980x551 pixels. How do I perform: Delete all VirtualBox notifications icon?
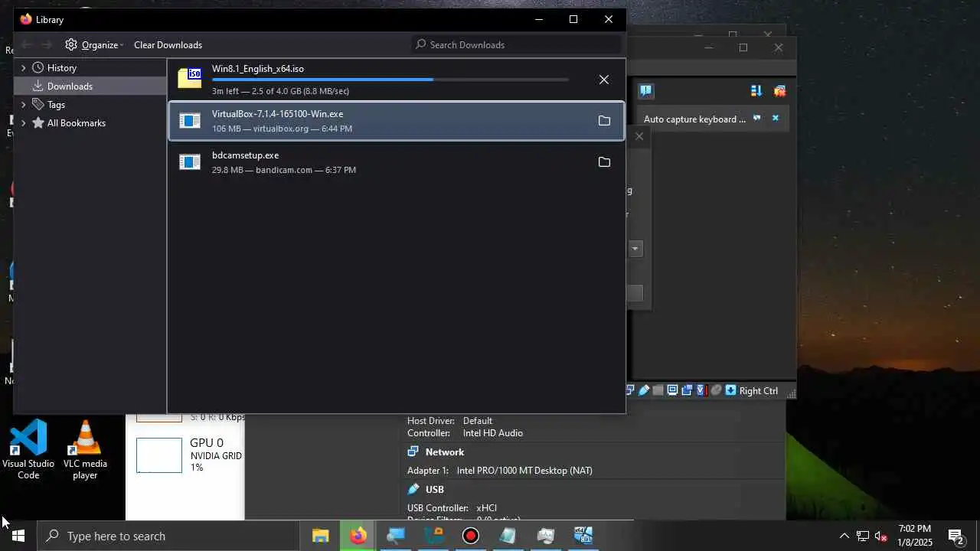[779, 91]
